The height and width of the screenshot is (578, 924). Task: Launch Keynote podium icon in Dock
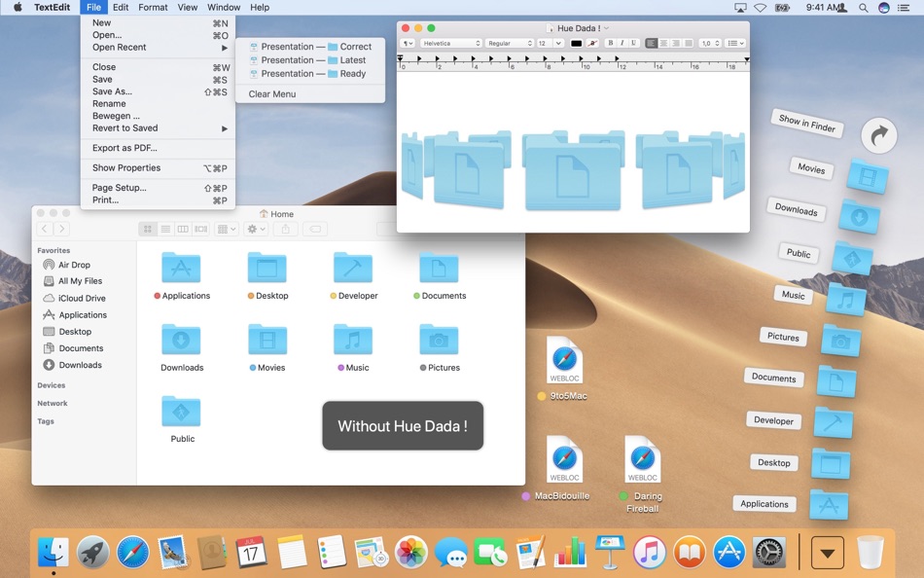pyautogui.click(x=609, y=552)
